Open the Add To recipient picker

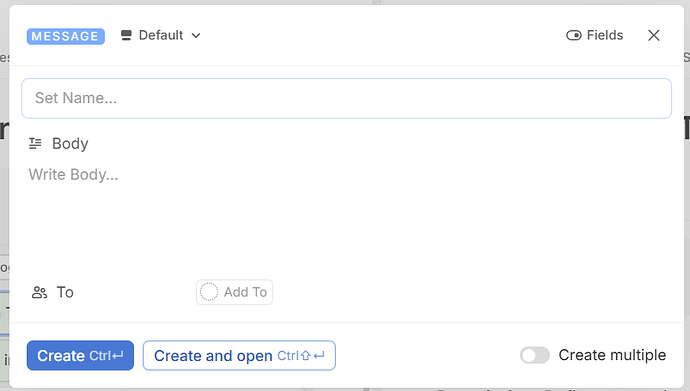click(235, 292)
